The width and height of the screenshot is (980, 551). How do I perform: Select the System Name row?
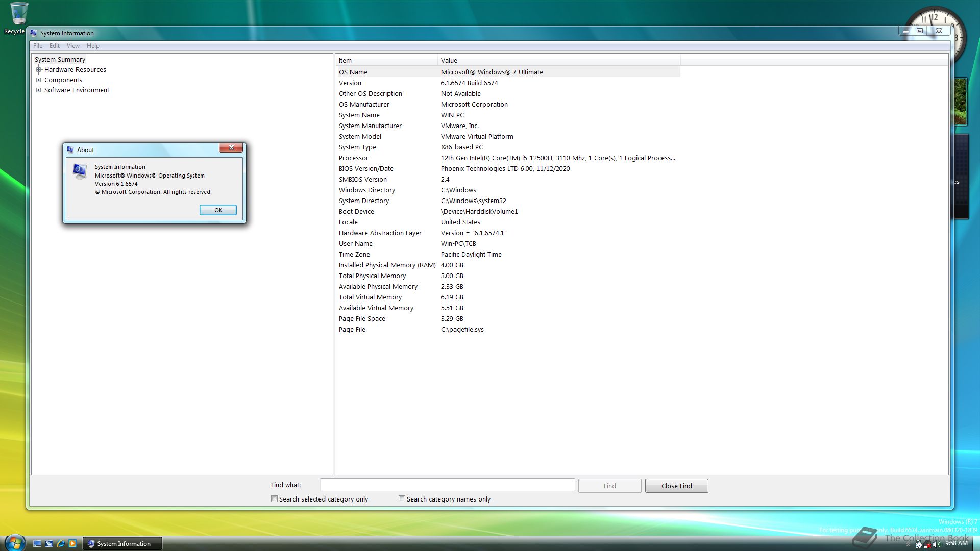coord(508,115)
